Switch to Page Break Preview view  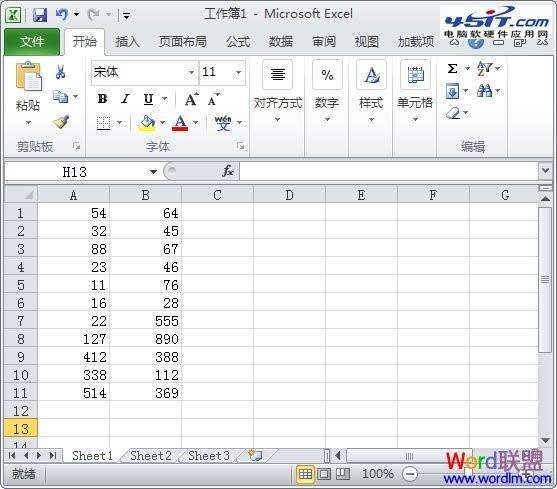tap(342, 474)
